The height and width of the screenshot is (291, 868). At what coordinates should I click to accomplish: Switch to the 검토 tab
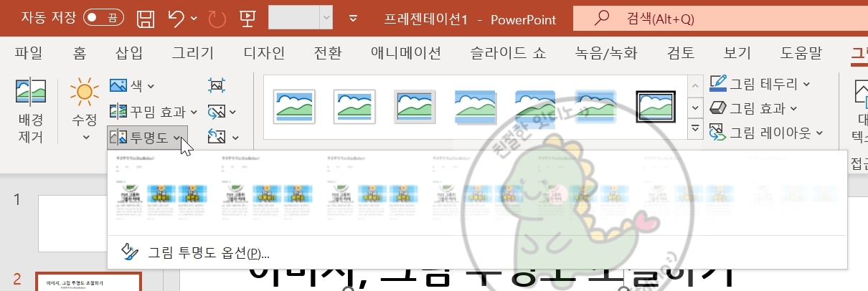click(x=681, y=53)
